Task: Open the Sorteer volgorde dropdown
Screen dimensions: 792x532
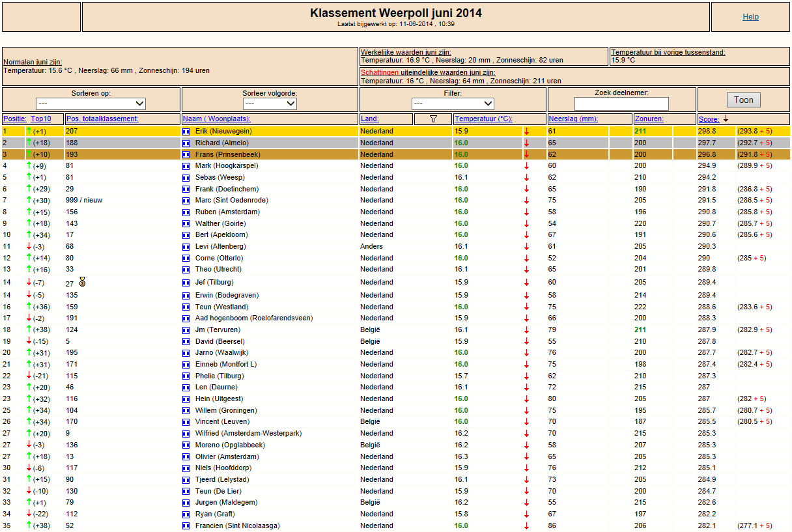Action: [270, 104]
